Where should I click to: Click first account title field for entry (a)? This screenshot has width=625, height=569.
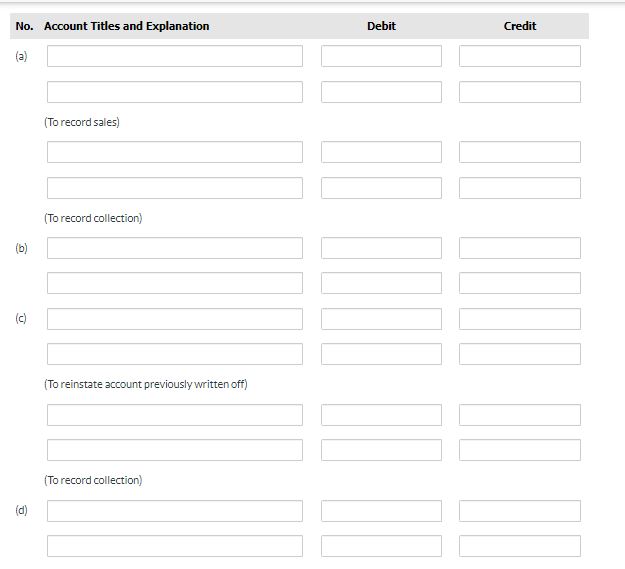tap(174, 56)
